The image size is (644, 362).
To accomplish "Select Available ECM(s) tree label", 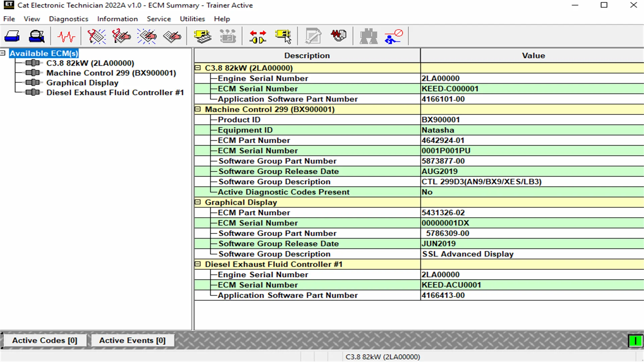I will [44, 53].
